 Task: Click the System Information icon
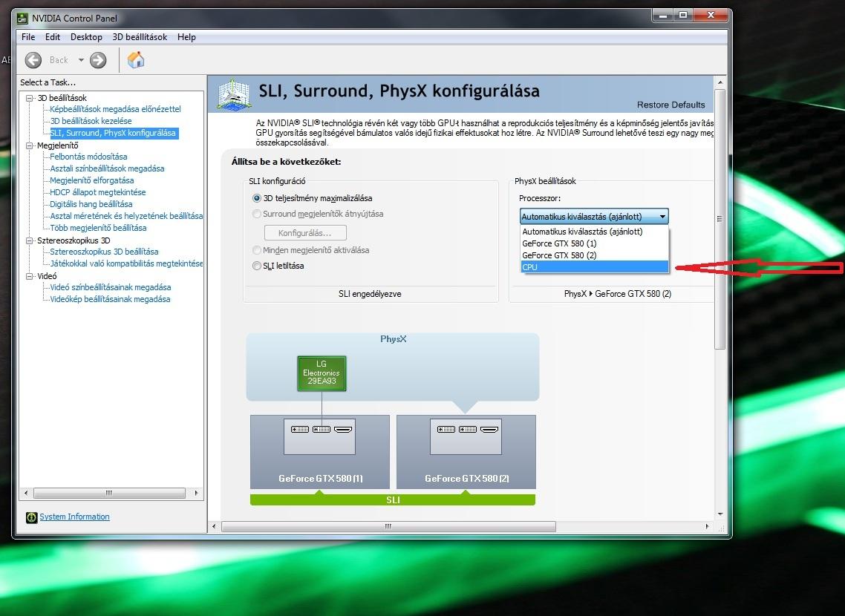click(x=32, y=517)
